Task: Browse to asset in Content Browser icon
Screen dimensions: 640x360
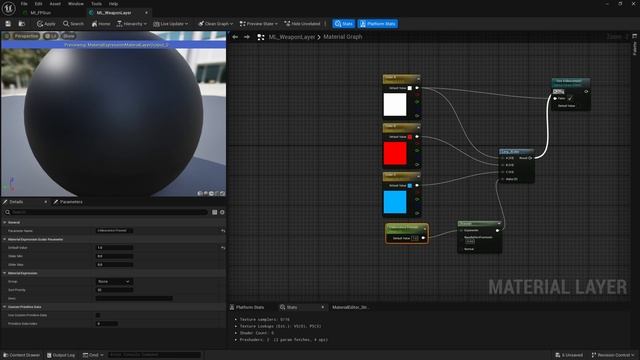Action: tap(22, 24)
